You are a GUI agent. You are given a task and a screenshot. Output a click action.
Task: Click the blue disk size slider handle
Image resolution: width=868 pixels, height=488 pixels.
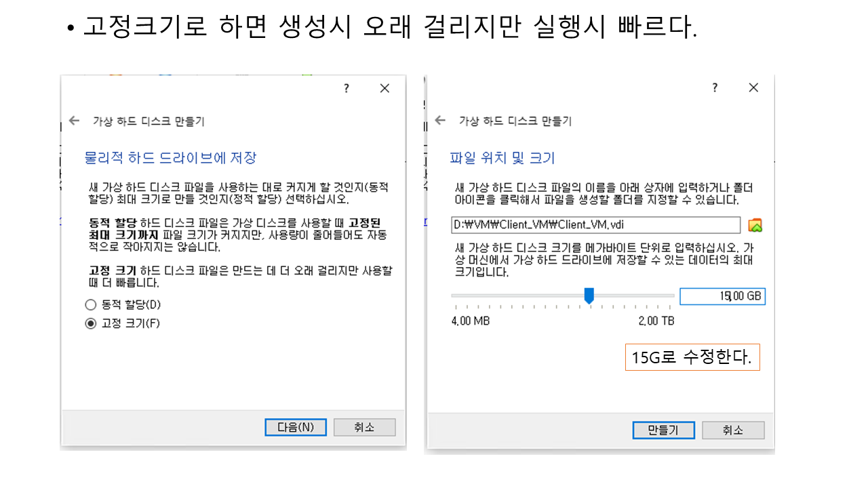[589, 295]
